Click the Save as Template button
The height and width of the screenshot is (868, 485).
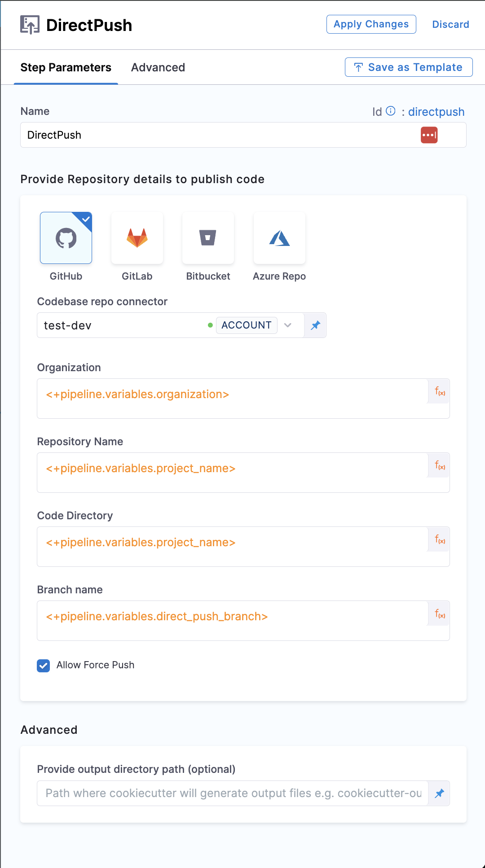tap(409, 67)
